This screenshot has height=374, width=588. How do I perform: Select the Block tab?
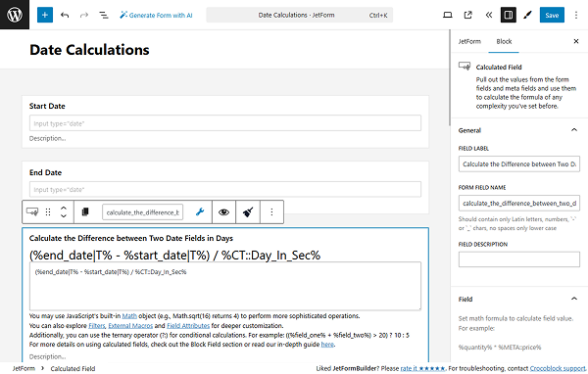504,41
